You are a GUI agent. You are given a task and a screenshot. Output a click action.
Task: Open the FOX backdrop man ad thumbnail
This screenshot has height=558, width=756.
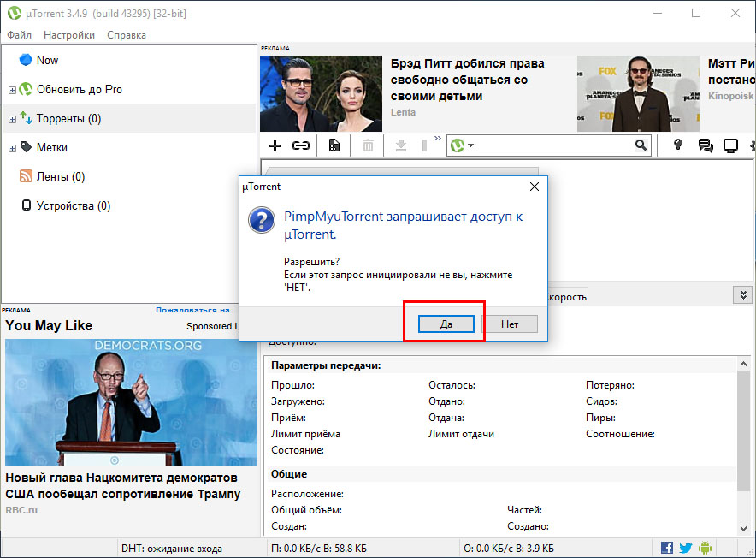(x=638, y=93)
